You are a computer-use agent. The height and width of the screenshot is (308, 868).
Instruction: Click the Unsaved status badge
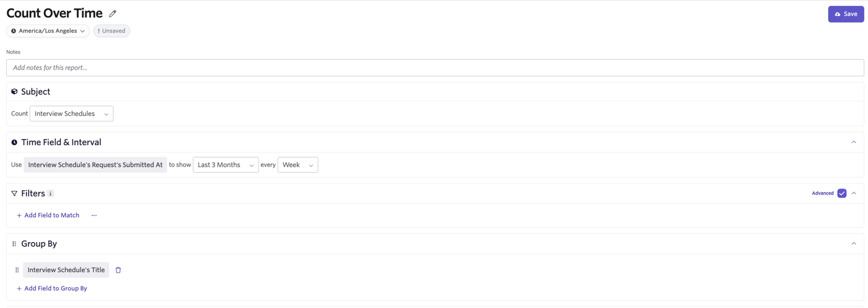point(112,30)
